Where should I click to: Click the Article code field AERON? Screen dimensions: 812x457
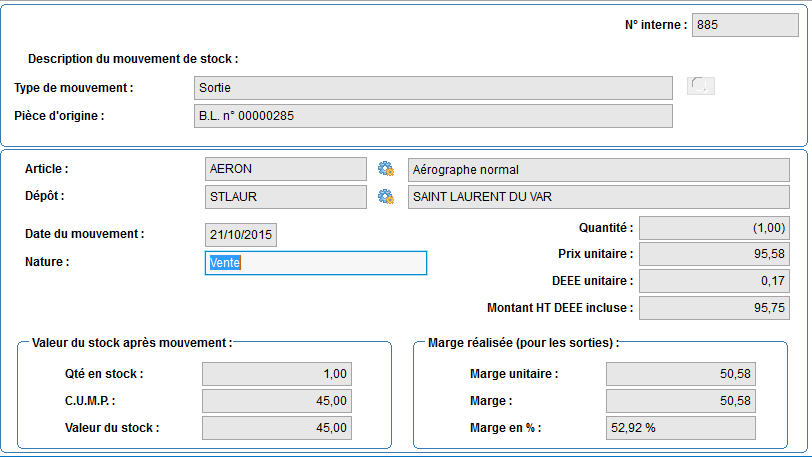coord(286,169)
